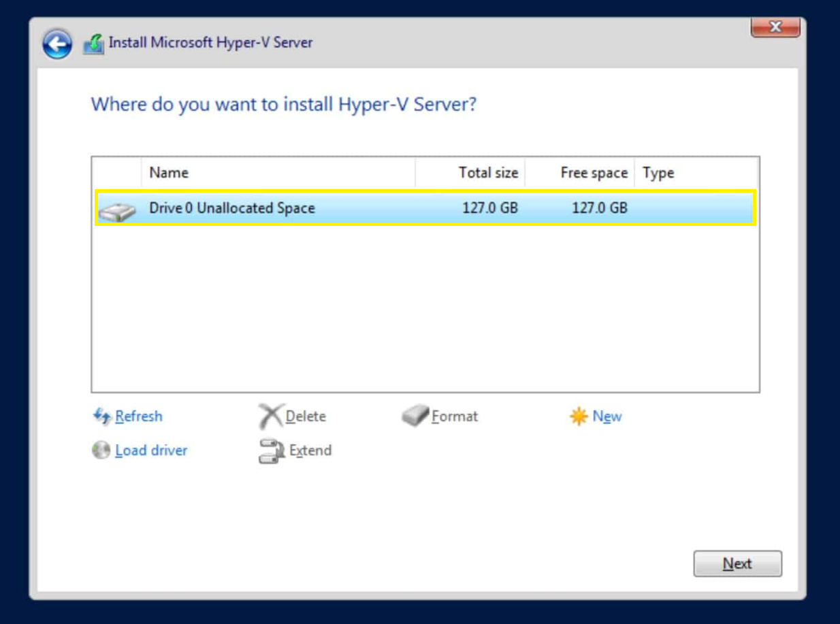Viewport: 840px width, 624px height.
Task: Close the setup window
Action: pos(775,27)
